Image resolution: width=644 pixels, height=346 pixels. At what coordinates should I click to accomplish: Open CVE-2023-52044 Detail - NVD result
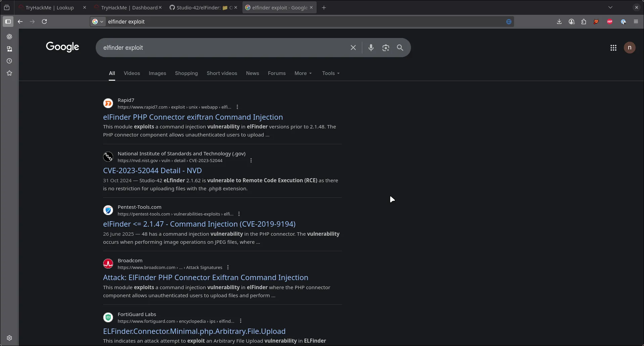tap(152, 170)
